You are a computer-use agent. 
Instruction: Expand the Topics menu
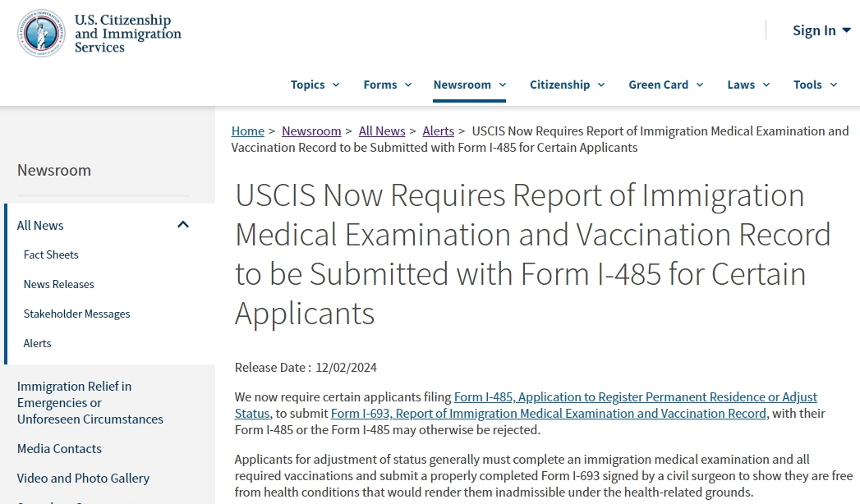pyautogui.click(x=315, y=85)
